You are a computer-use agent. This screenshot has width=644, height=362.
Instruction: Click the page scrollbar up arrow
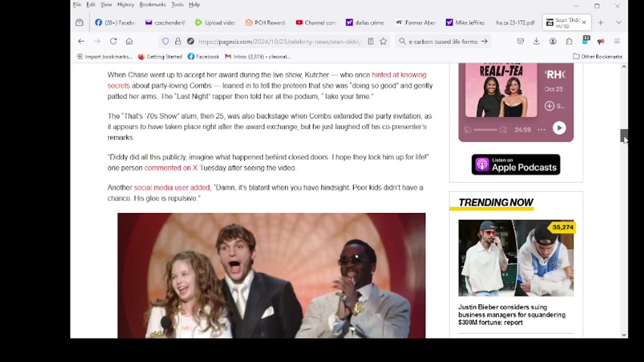pyautogui.click(x=624, y=66)
